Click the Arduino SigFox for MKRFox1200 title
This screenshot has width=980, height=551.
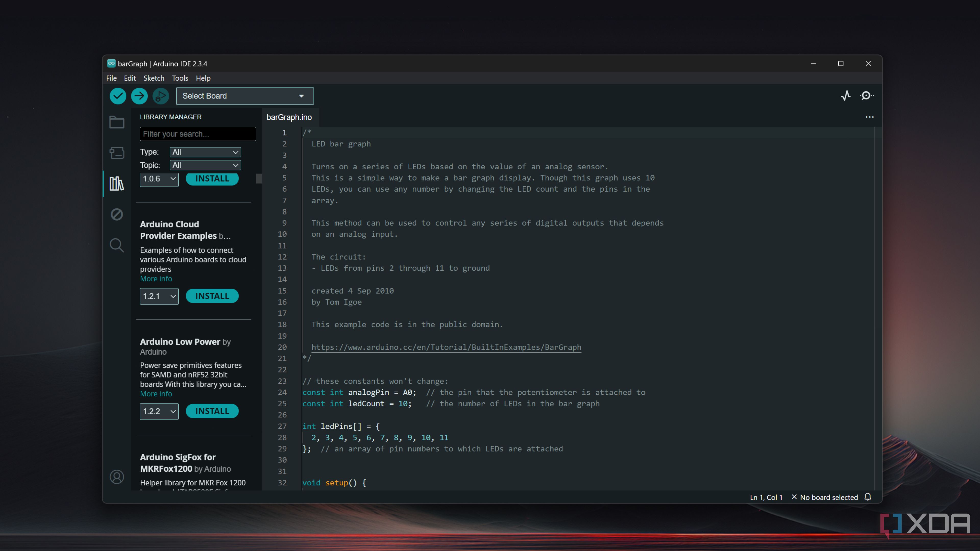178,463
